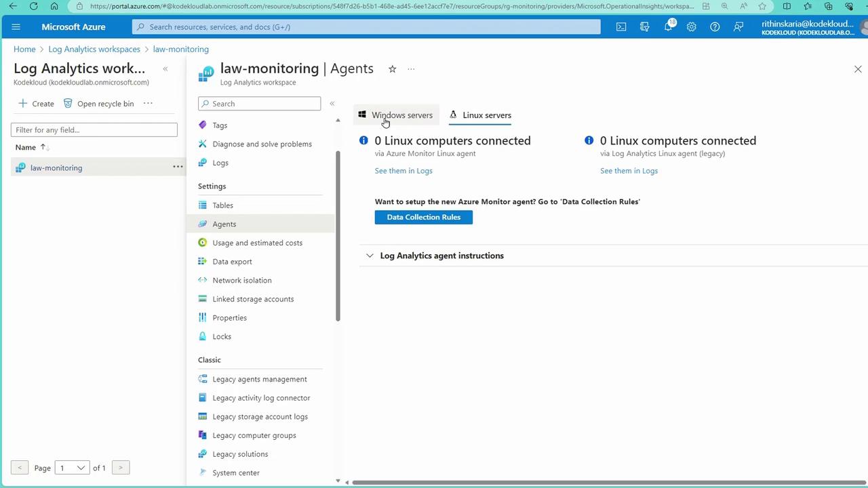Click the Copilot icon beside Cloud Shell

645,27
